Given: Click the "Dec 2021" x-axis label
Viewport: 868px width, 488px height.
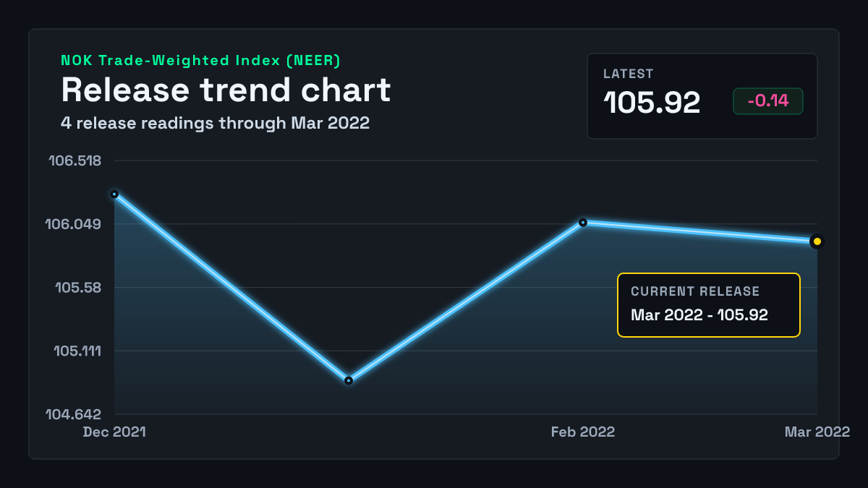Looking at the screenshot, I should coord(114,432).
